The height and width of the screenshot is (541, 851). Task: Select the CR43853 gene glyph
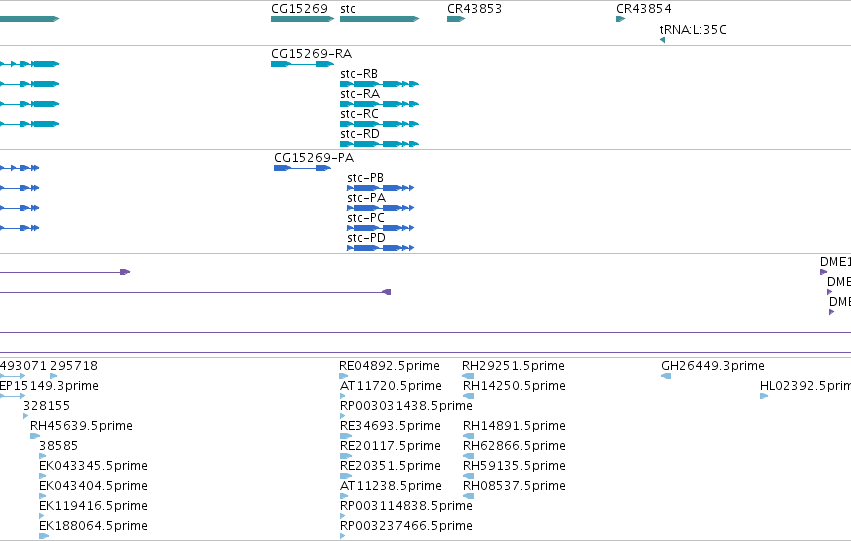(456, 19)
